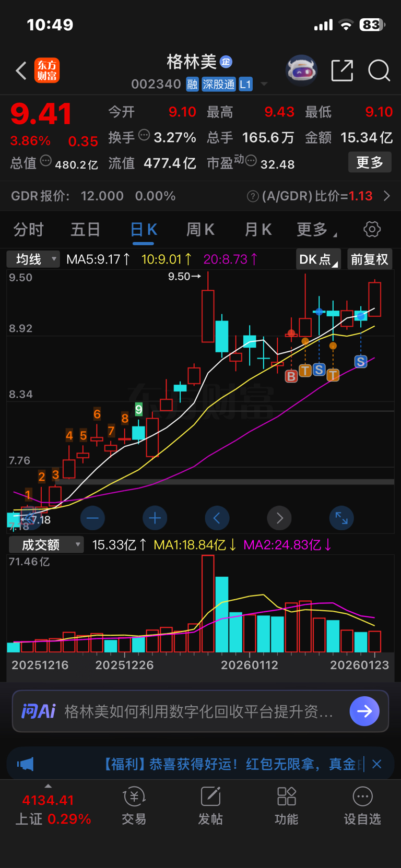Tap the MA5:9.17 readout
The height and width of the screenshot is (868, 401).
point(98,259)
